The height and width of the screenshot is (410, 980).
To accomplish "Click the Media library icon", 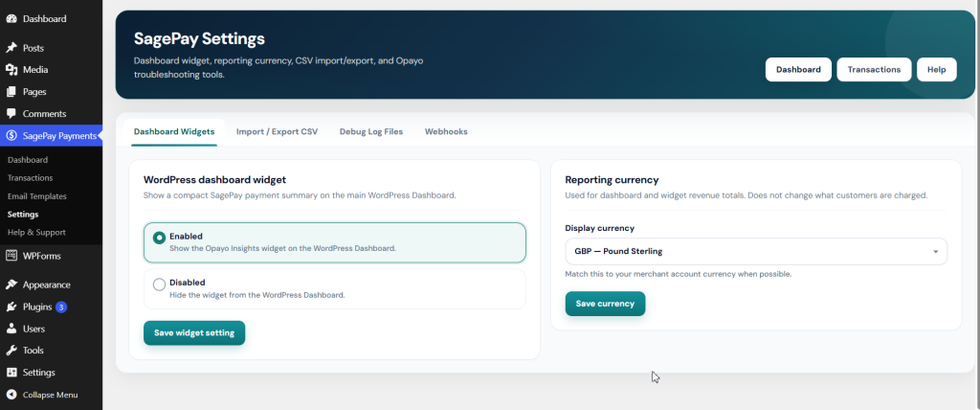I will point(11,70).
